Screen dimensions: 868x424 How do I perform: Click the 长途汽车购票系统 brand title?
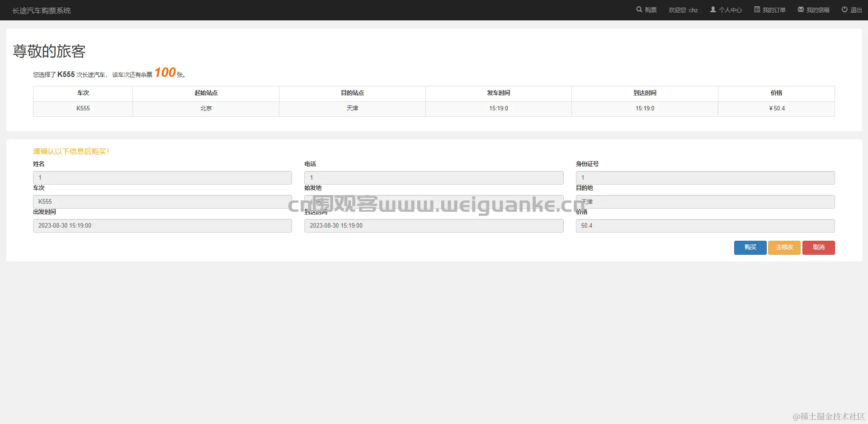tap(42, 10)
